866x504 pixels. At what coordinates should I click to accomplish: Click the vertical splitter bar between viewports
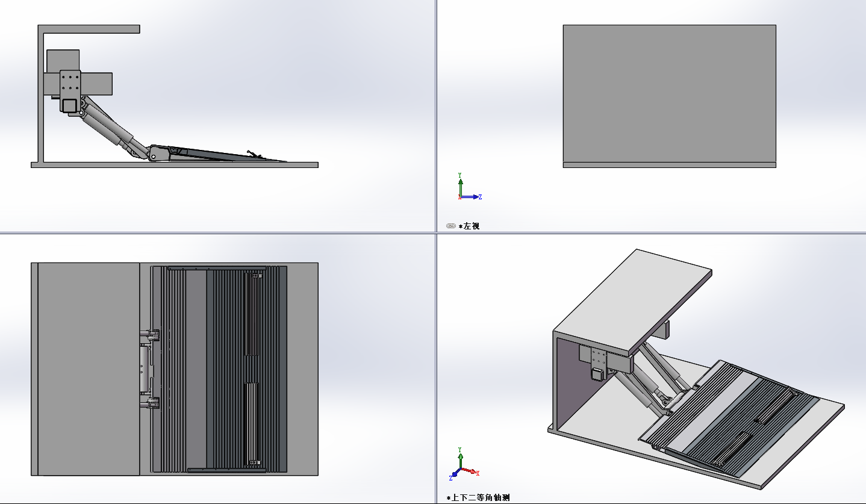pyautogui.click(x=435, y=120)
